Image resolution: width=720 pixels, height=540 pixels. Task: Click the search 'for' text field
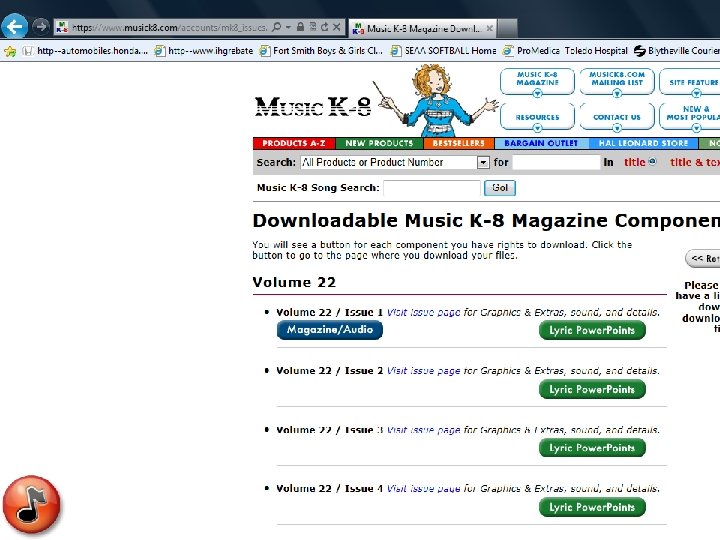pos(556,162)
